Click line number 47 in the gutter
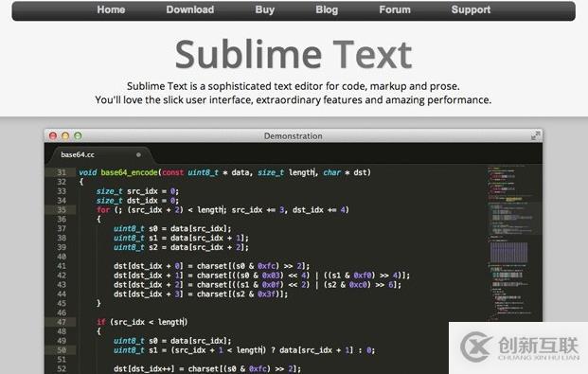Screen dimensions: 588x374 click(x=62, y=322)
